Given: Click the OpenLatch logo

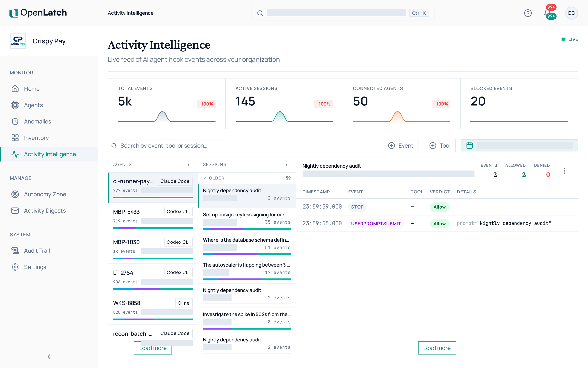Looking at the screenshot, I should pos(38,13).
